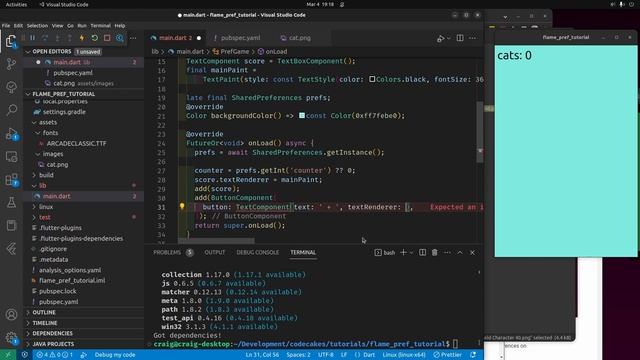The image size is (640, 360).
Task: Click Debug my code in status bar
Action: tap(115, 355)
